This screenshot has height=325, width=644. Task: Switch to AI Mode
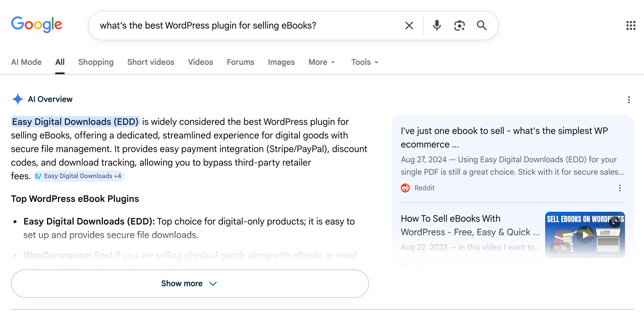[x=26, y=62]
